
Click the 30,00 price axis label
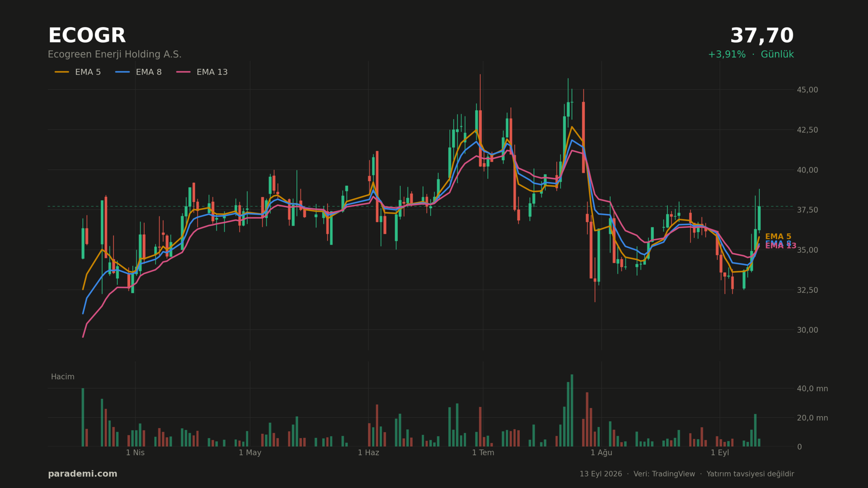(807, 330)
